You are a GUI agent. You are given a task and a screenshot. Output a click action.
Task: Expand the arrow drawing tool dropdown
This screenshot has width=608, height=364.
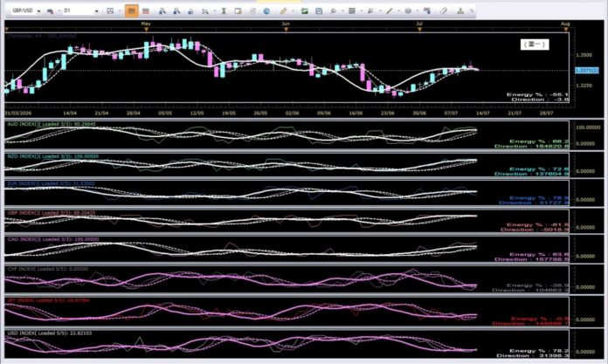380,11
